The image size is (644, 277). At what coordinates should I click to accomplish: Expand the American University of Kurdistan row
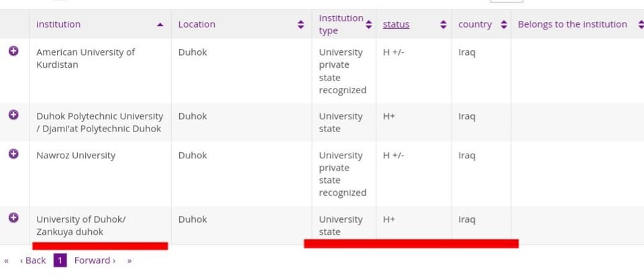point(13,51)
